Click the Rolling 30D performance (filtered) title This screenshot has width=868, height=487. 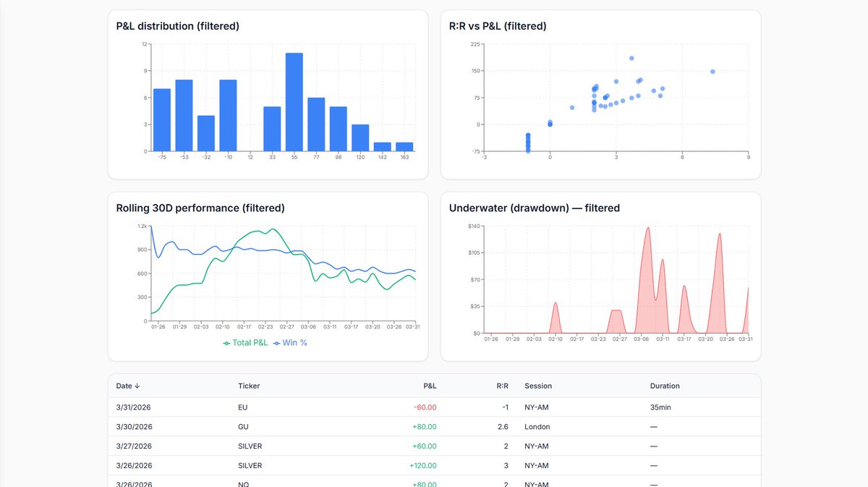click(x=200, y=208)
